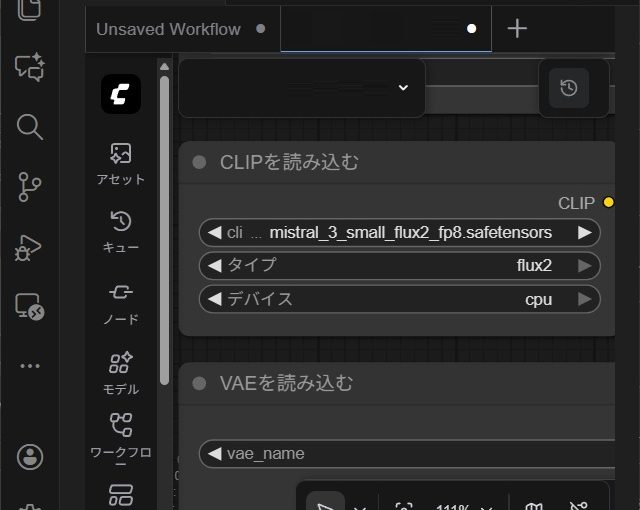This screenshot has height=510, width=640.
Task: Open the zoom level 111% dropdown
Action: coord(463,507)
